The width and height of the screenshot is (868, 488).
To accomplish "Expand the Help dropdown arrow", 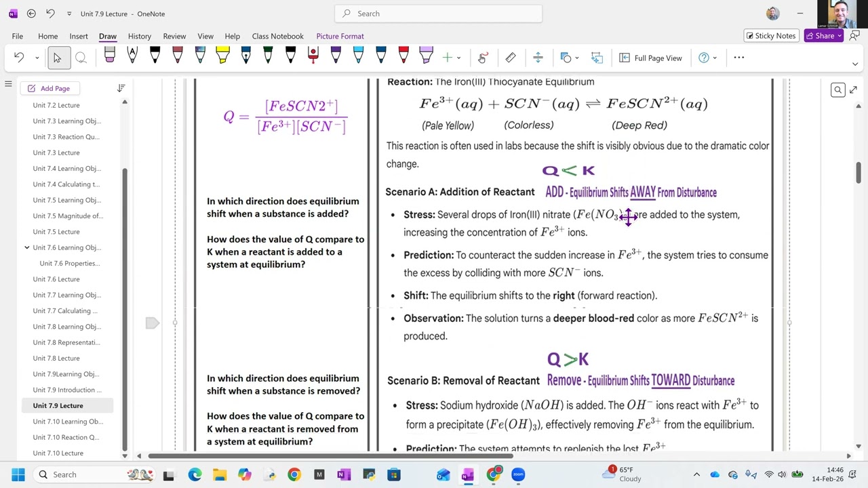I will pos(715,58).
